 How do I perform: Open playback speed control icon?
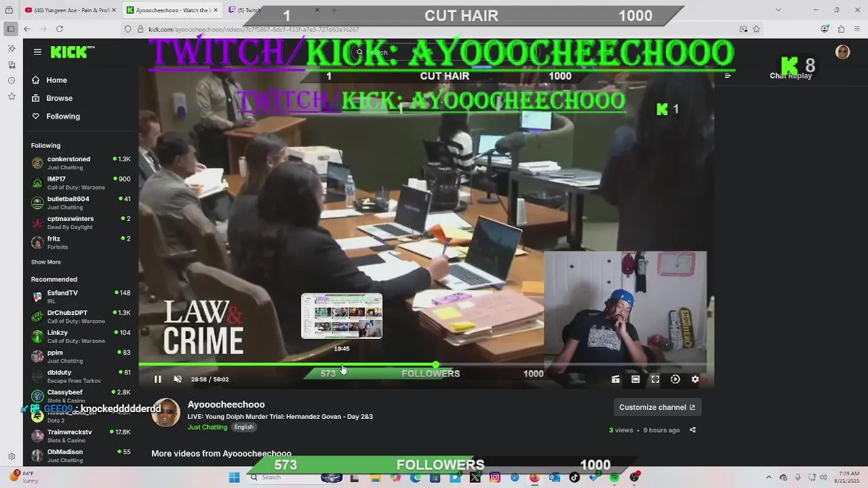click(675, 380)
